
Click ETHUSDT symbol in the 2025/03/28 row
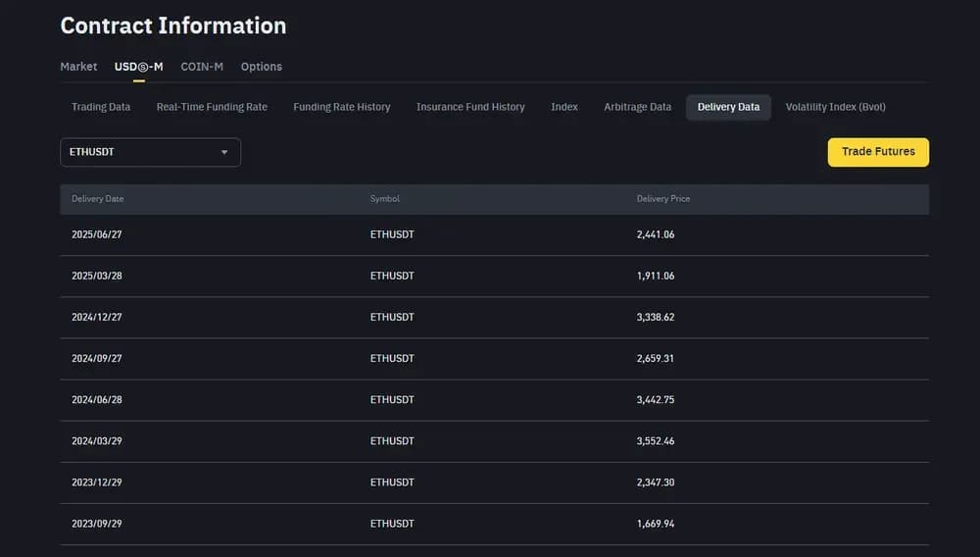pyautogui.click(x=392, y=276)
